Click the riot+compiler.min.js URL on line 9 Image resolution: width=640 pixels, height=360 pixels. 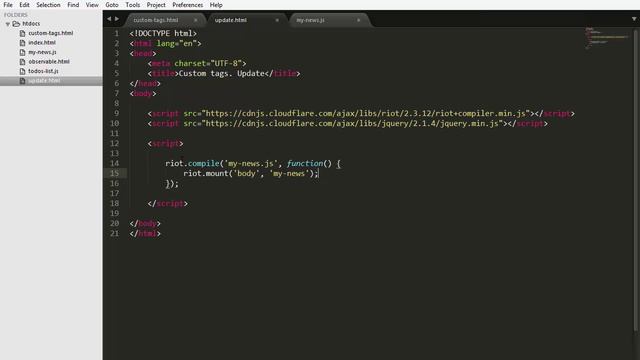pos(367,113)
